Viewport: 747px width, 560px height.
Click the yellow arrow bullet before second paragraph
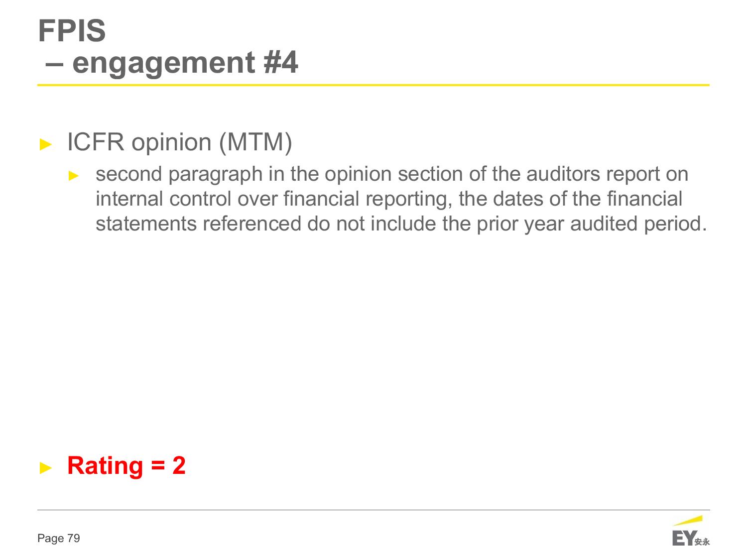click(x=74, y=175)
